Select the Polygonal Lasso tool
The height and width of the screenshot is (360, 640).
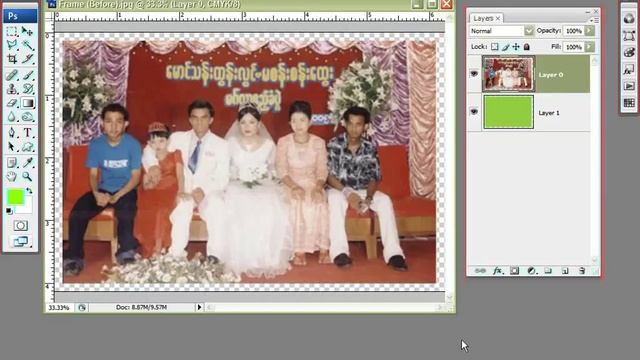pos(12,45)
